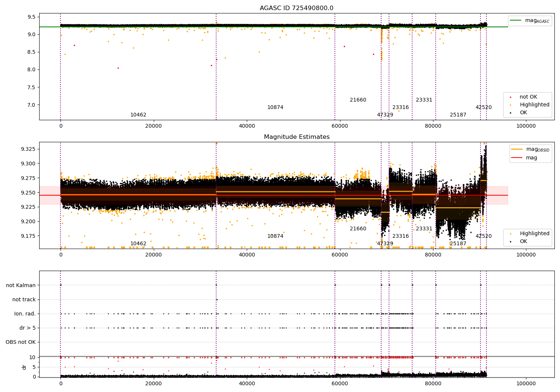560x392 pixels.
Task: Click the 'not Kalman' axis label
Action: click(x=21, y=286)
